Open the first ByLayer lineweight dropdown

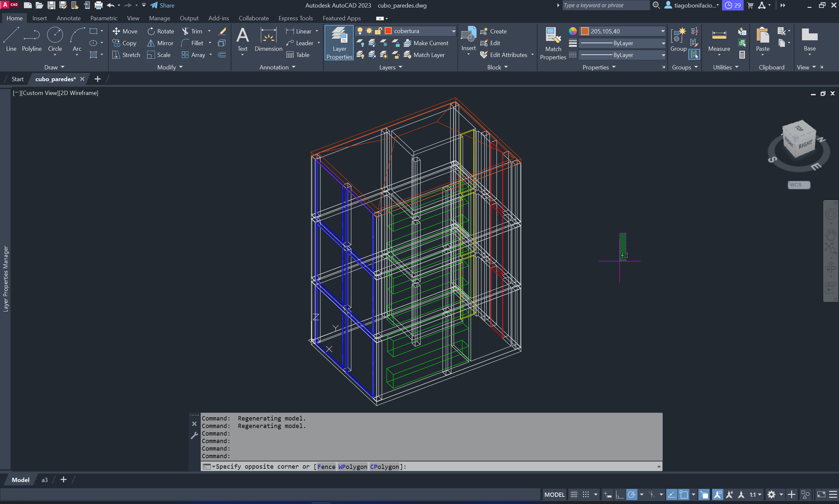pos(663,43)
